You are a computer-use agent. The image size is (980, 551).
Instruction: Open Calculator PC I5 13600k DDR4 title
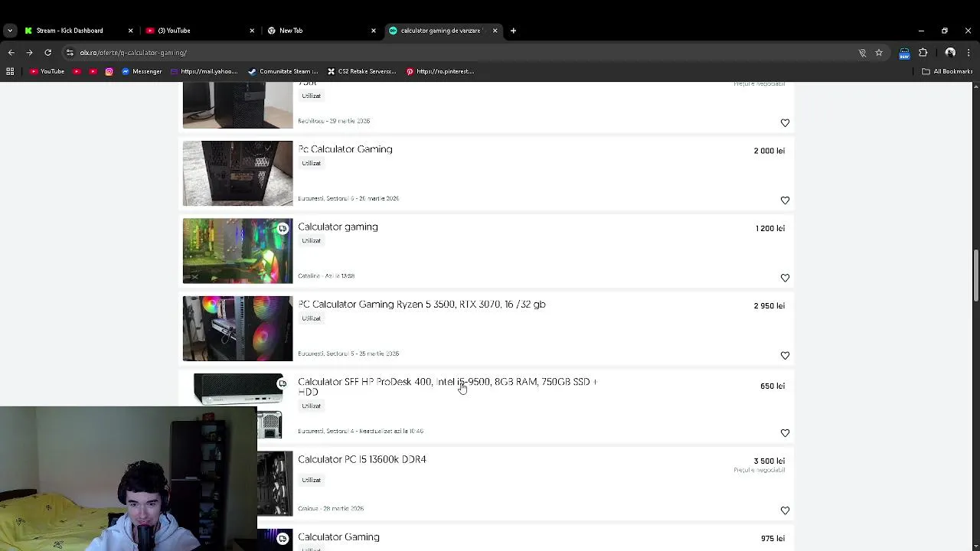[x=362, y=459]
